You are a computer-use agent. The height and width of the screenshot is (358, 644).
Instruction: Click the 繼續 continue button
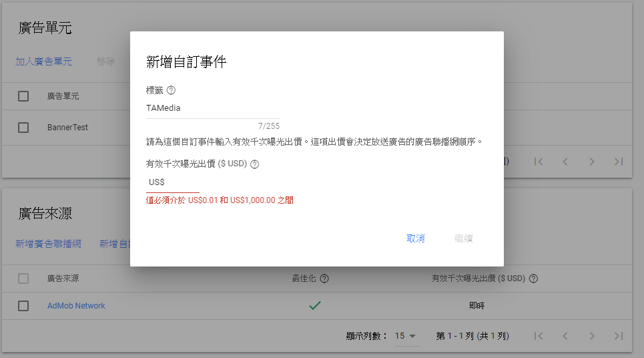point(464,238)
